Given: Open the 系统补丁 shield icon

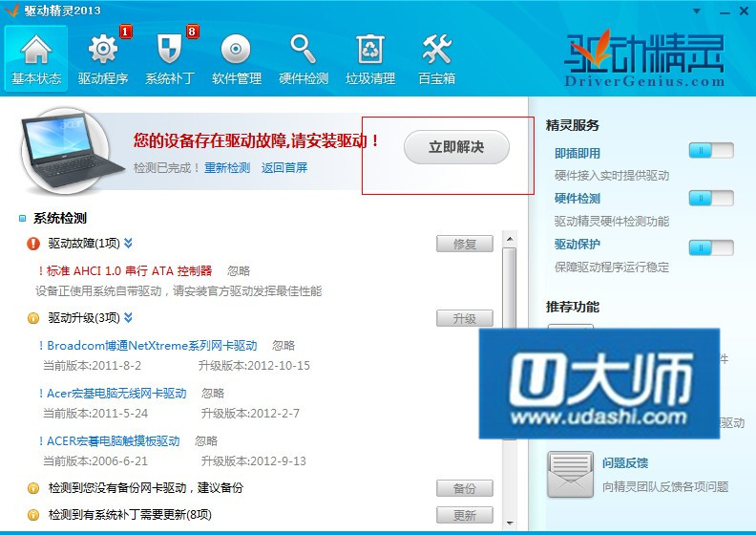Looking at the screenshot, I should [x=169, y=48].
